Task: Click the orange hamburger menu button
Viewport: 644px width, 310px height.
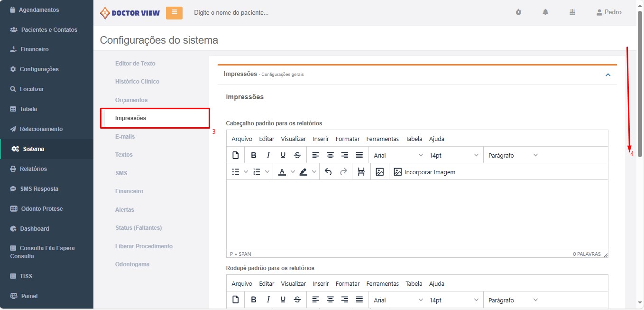Action: tap(174, 13)
